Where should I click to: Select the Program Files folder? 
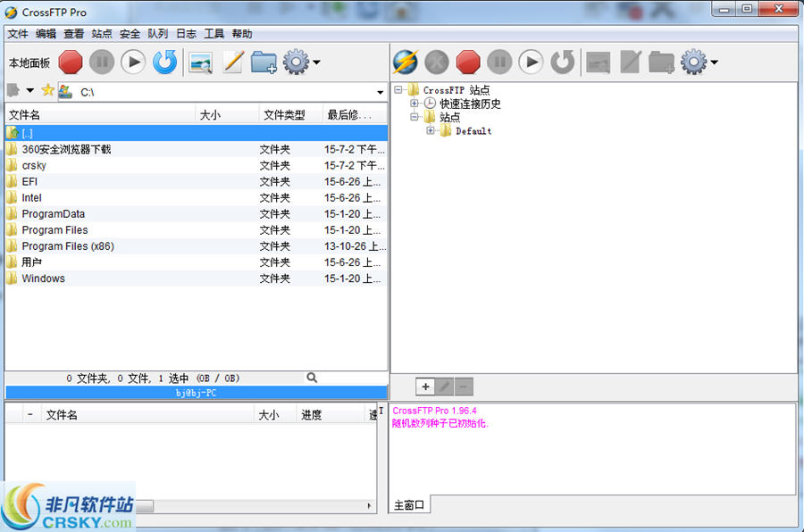click(x=197, y=230)
